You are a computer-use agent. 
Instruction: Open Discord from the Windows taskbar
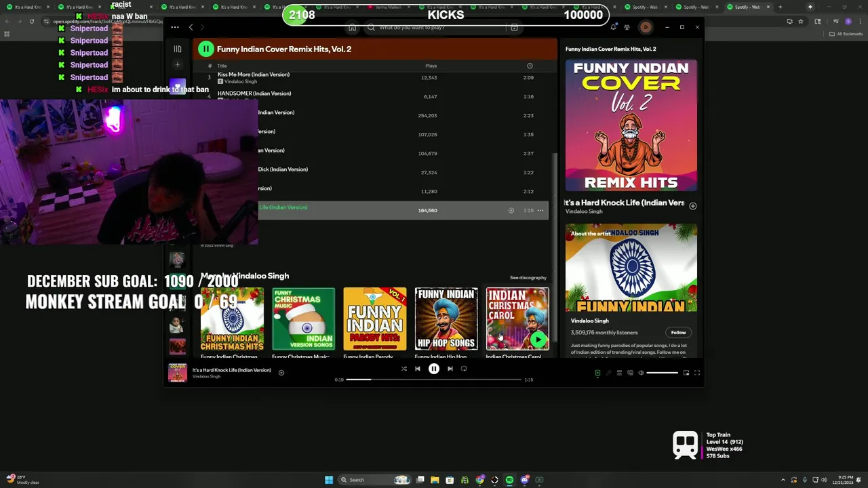525,480
